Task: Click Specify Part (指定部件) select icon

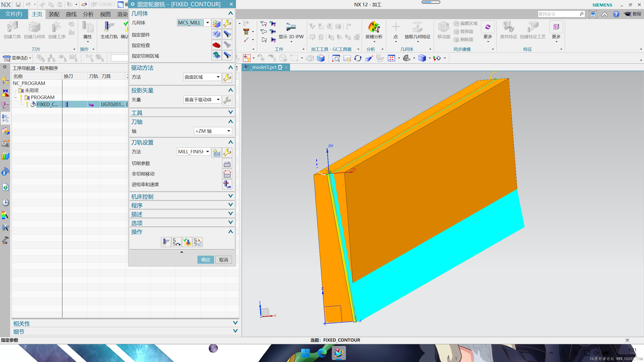Action: click(x=216, y=34)
